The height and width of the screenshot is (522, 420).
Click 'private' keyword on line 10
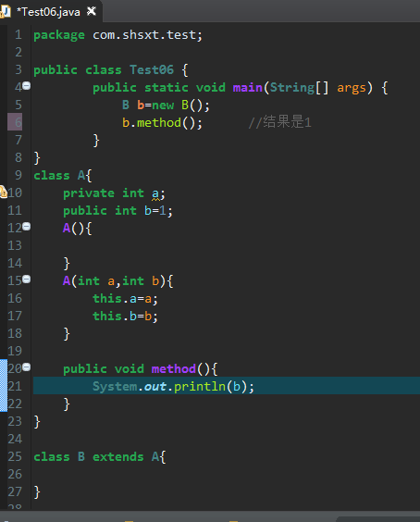pyautogui.click(x=89, y=193)
